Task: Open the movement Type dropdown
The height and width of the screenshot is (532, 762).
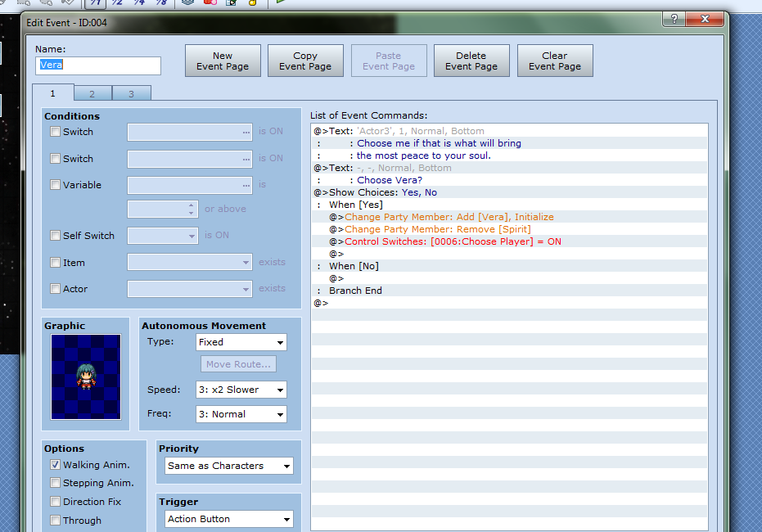Action: (241, 342)
